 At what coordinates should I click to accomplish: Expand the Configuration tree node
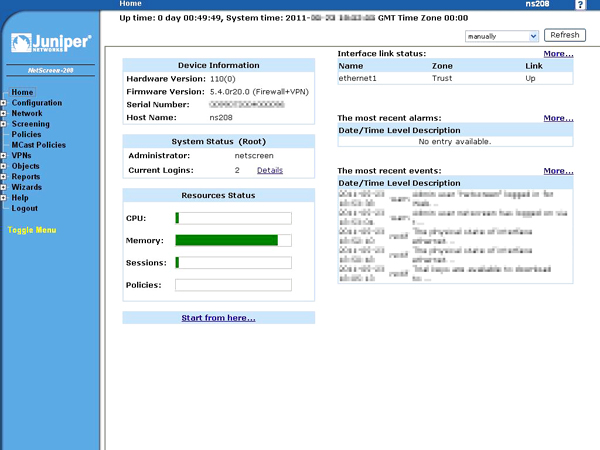click(3, 103)
